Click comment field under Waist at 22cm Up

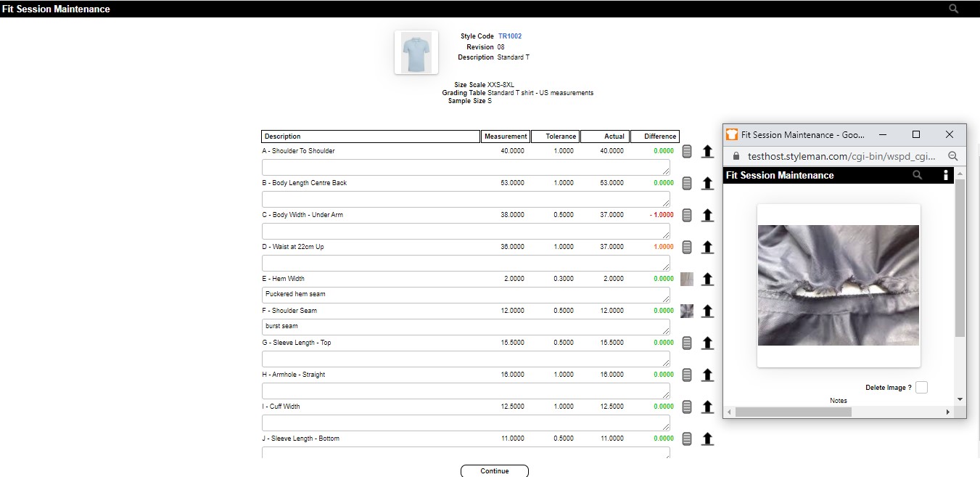(466, 263)
